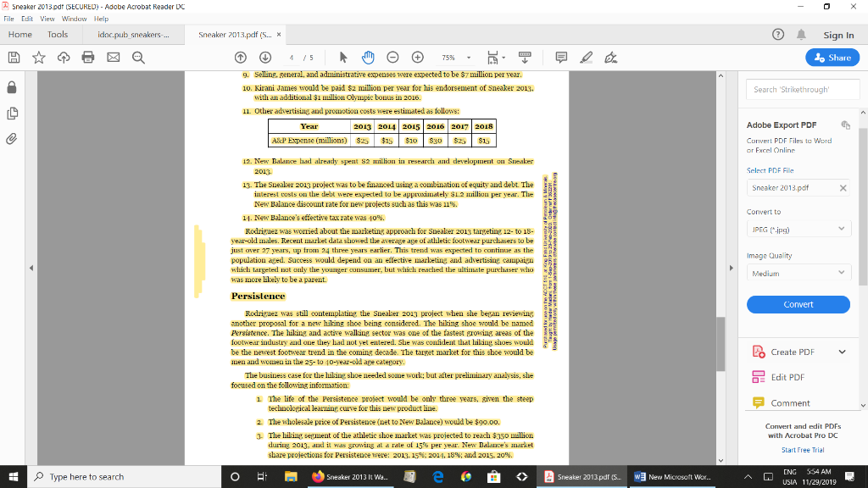Zoom in with the plus button
Image resolution: width=868 pixels, height=488 pixels.
pos(417,58)
